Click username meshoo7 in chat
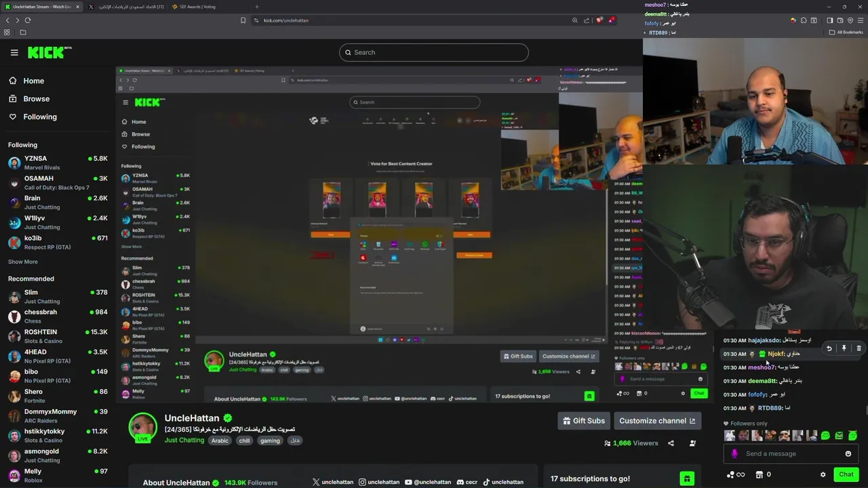 tap(761, 367)
